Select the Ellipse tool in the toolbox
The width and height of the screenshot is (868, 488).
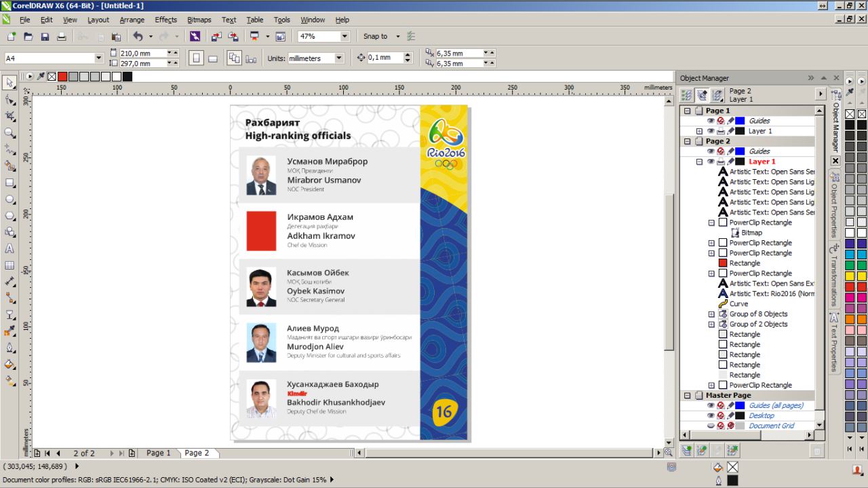tap(9, 199)
